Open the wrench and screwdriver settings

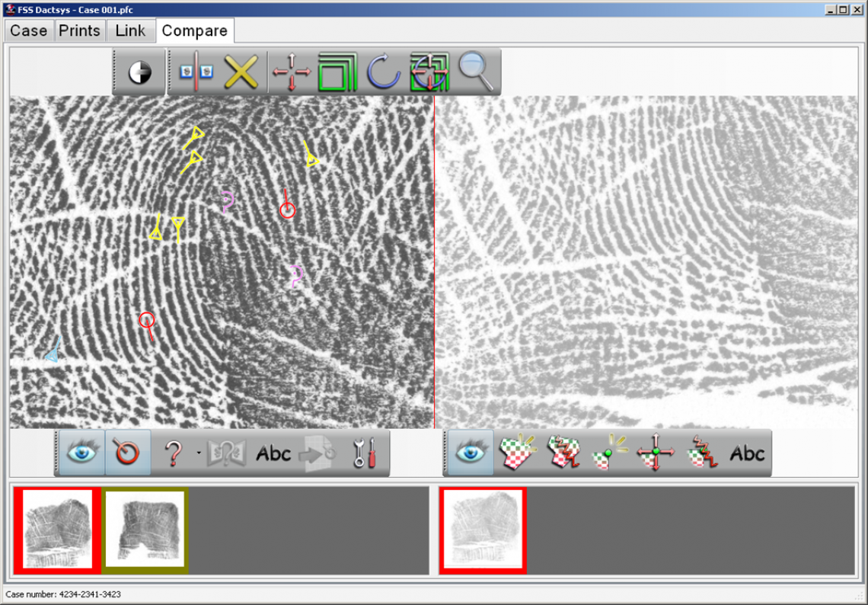click(x=365, y=453)
